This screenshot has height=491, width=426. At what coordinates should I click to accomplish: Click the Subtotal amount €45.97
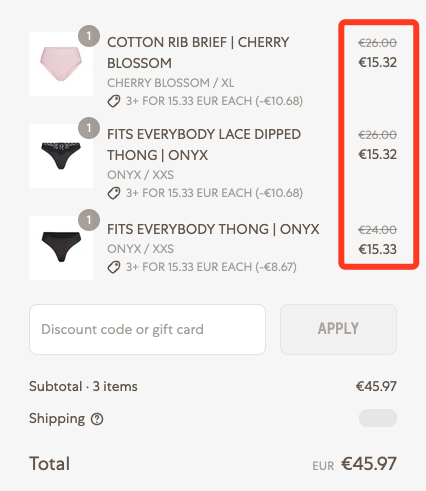[x=376, y=387]
